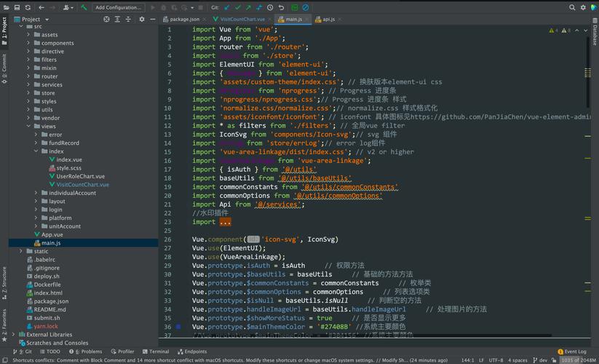Image resolution: width=599 pixels, height=364 pixels.
Task: Expand the components folder
Action: [x=28, y=43]
